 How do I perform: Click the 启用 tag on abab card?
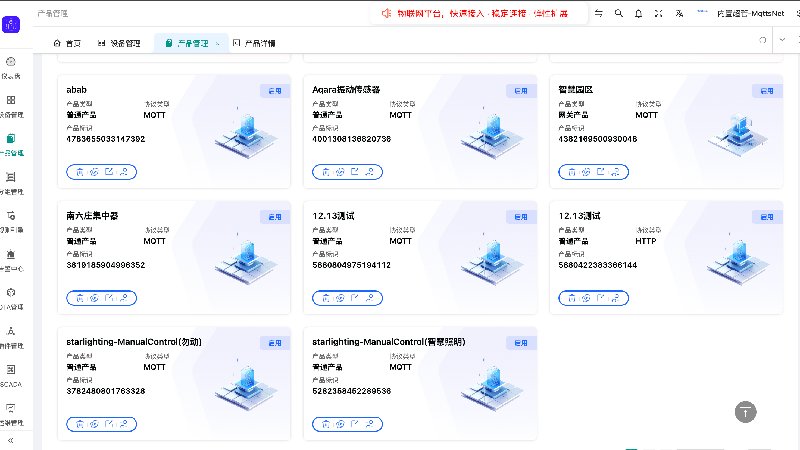pos(275,91)
